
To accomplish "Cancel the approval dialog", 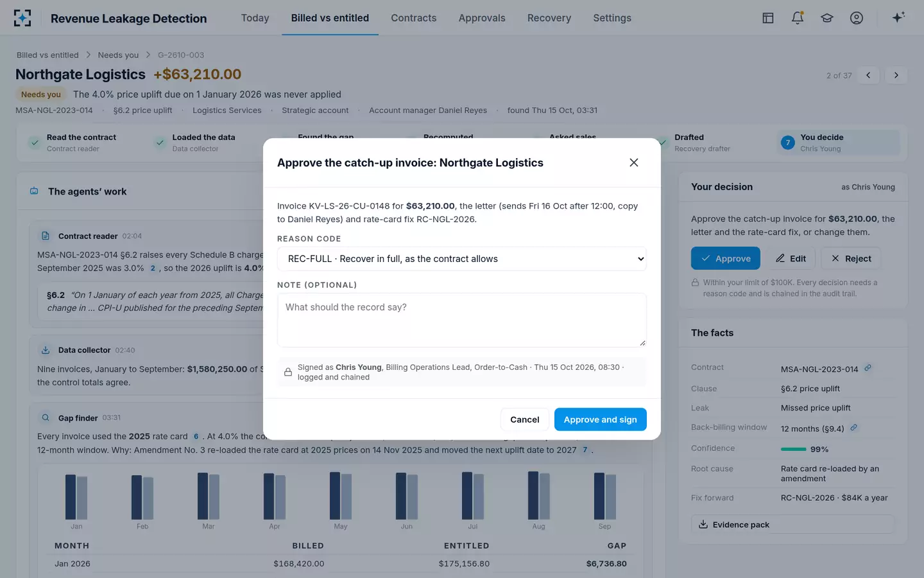I will pos(524,419).
